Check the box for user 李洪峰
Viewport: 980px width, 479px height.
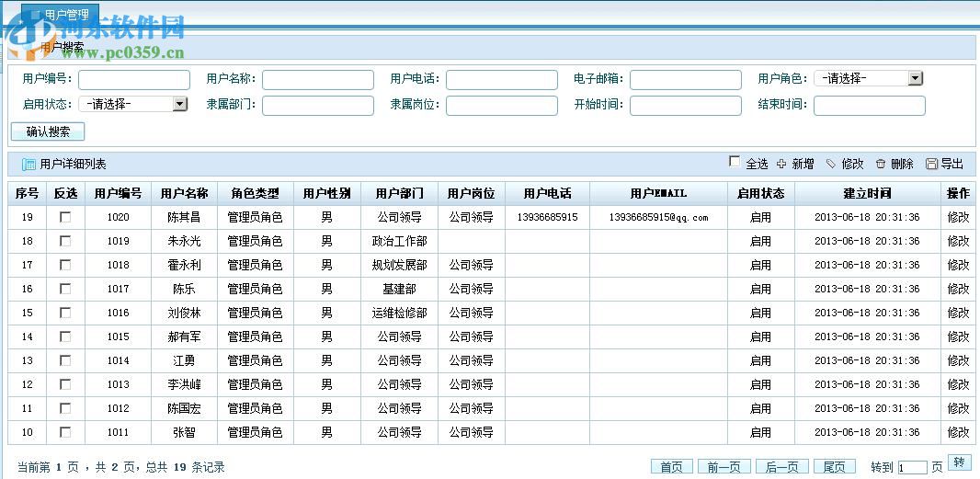(65, 384)
